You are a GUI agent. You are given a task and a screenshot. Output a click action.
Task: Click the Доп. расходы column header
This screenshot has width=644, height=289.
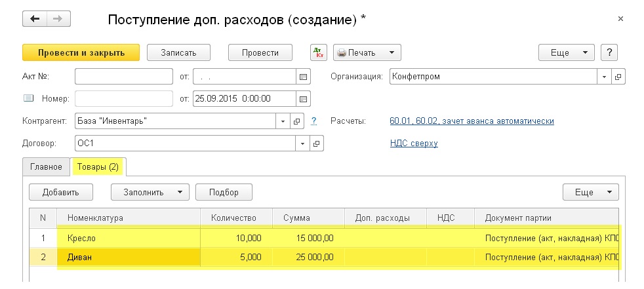pyautogui.click(x=386, y=218)
